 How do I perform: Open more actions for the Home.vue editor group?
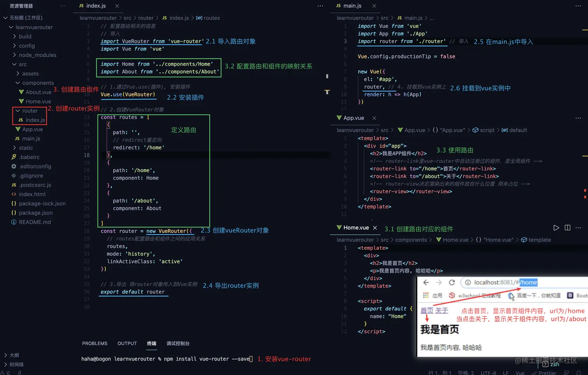pyautogui.click(x=578, y=228)
